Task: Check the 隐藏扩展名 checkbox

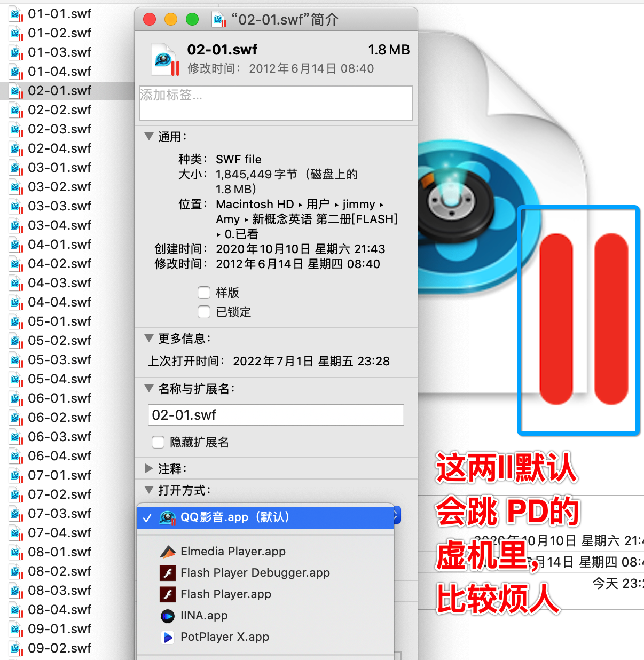Action: 158,442
